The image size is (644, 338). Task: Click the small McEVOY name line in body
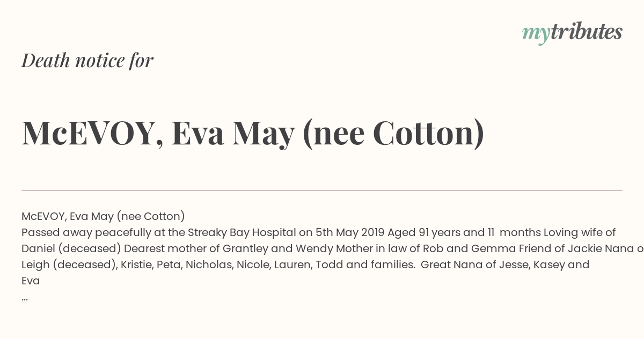coord(103,216)
